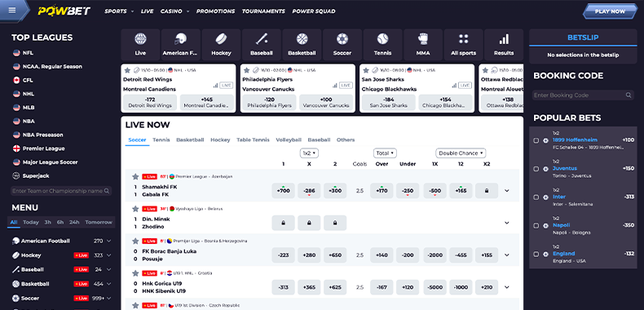Click the booking code search icon
Screen dimensions: 644x310
[x=629, y=95]
